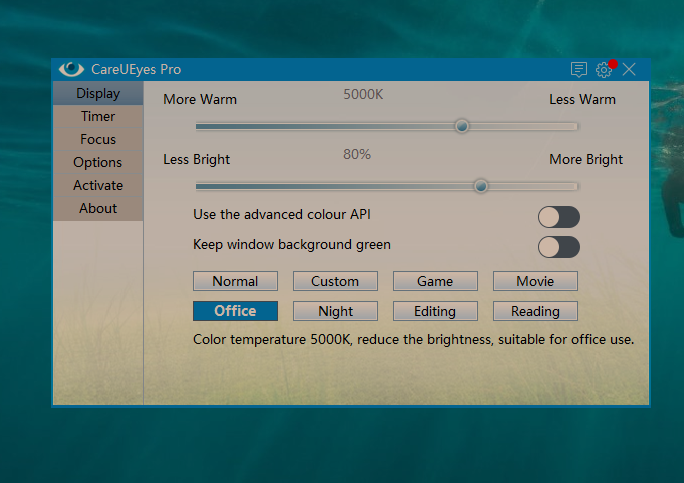Select the Editing preset
Screen dimensions: 684x483
[x=435, y=311]
